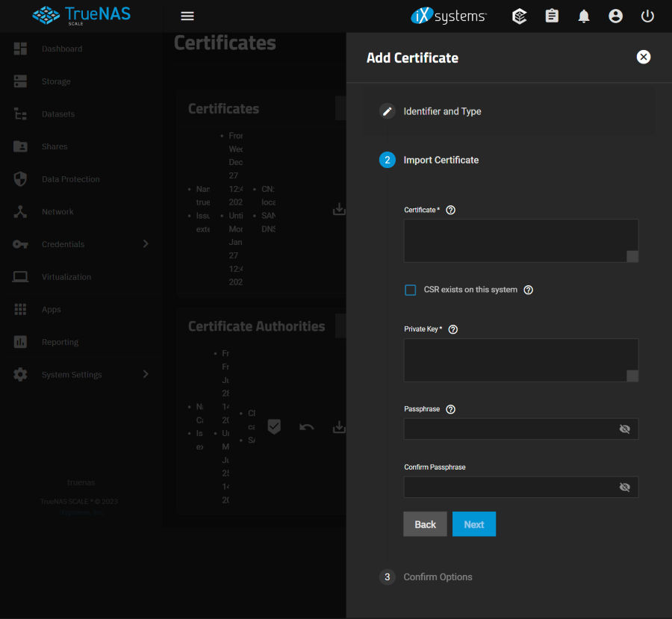
Task: Click help icon beside Passphrase label
Action: coord(450,409)
